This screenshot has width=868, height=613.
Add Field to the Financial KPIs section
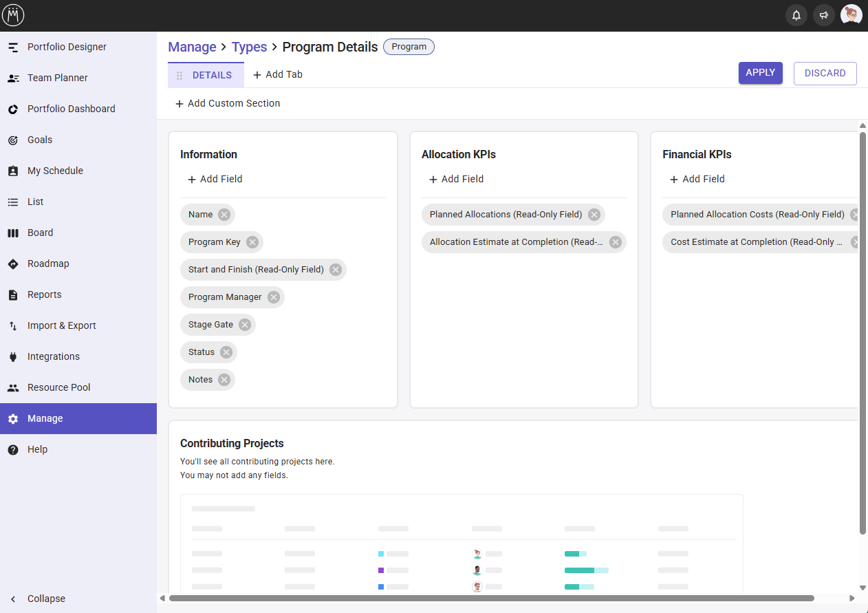[x=697, y=179]
